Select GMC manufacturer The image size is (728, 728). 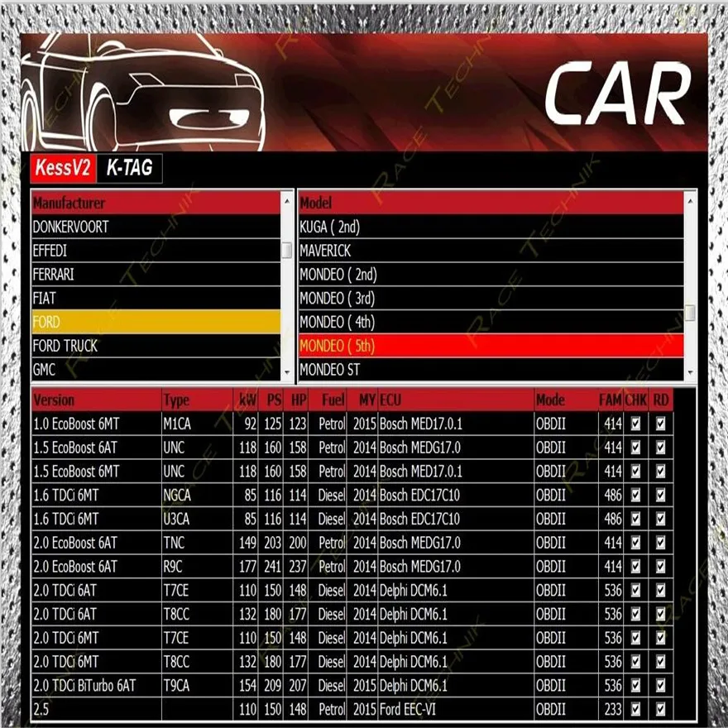(156, 370)
